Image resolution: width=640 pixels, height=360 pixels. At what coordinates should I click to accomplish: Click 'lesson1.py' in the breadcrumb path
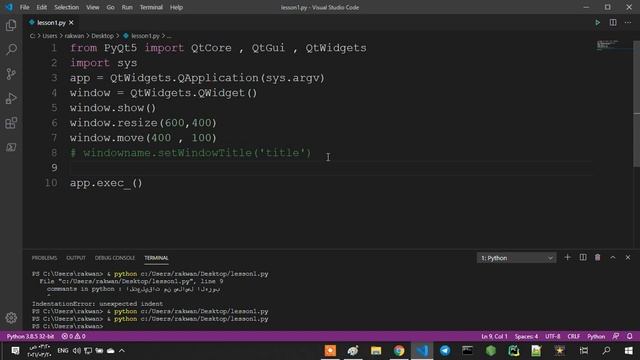coord(145,36)
